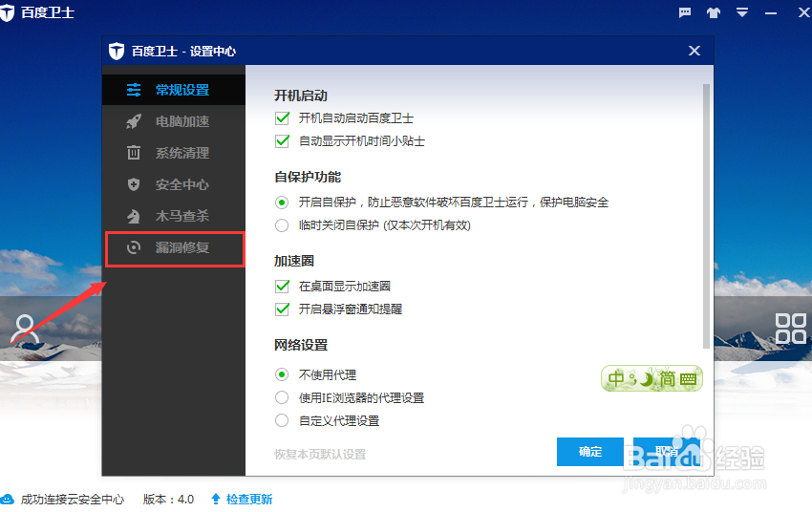Uncheck 开机自动启动百度卫士

(282, 118)
